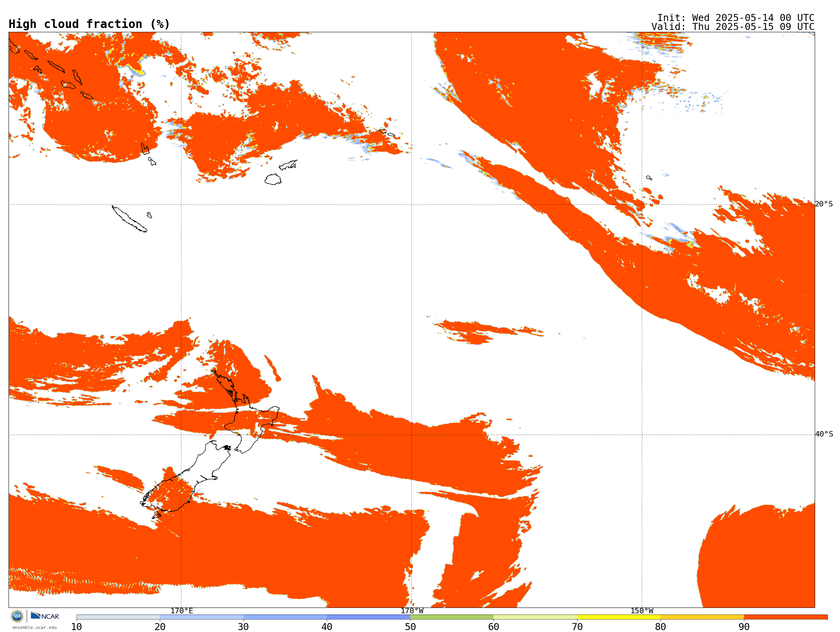Click the NSF logo icon
Image resolution: width=840 pixels, height=632 pixels.
[17, 616]
